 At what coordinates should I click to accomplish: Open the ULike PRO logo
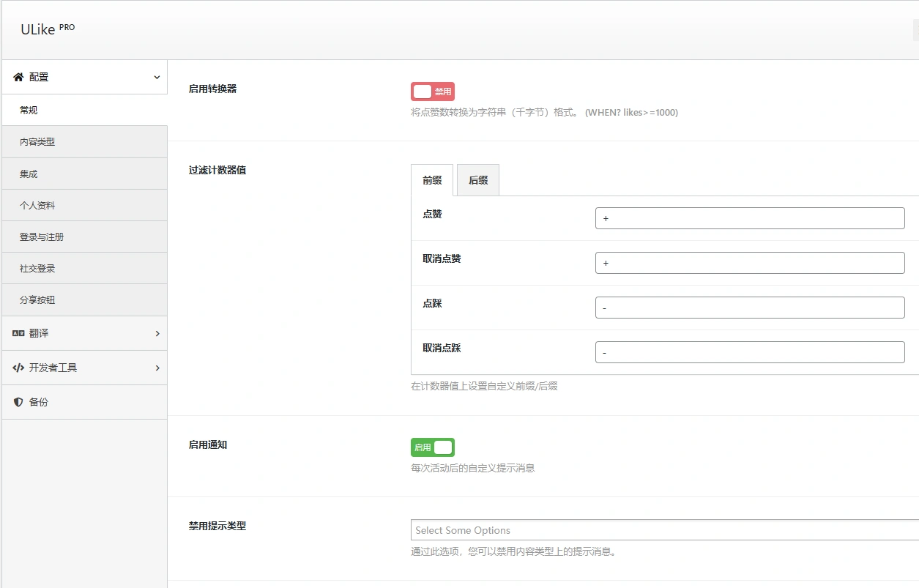tap(46, 29)
